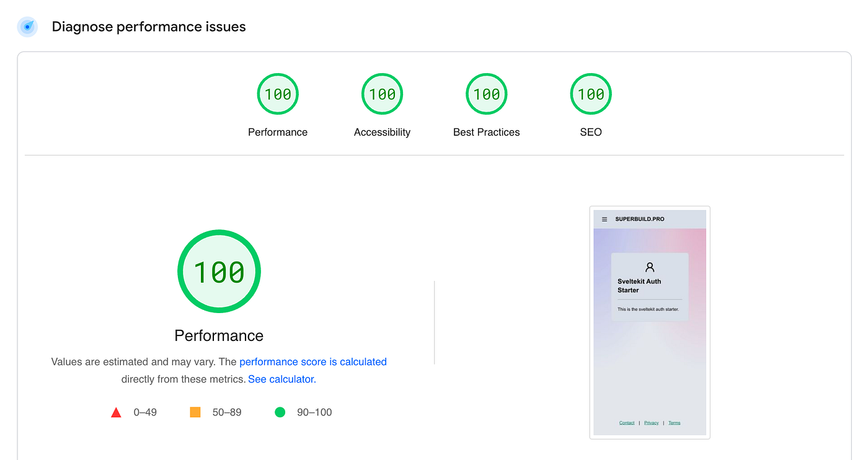This screenshot has width=868, height=460.
Task: Select the Performance 100 score gauge at top
Action: click(278, 94)
